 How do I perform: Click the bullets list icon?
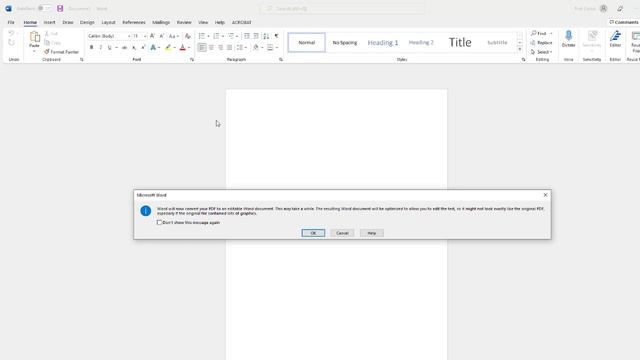click(x=202, y=36)
